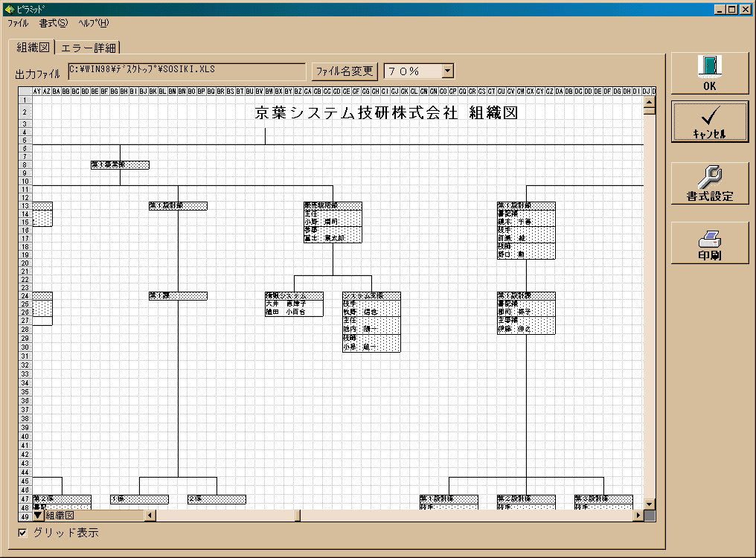Click column header CA
Image resolution: width=756 pixels, height=558 pixels.
pyautogui.click(x=307, y=92)
